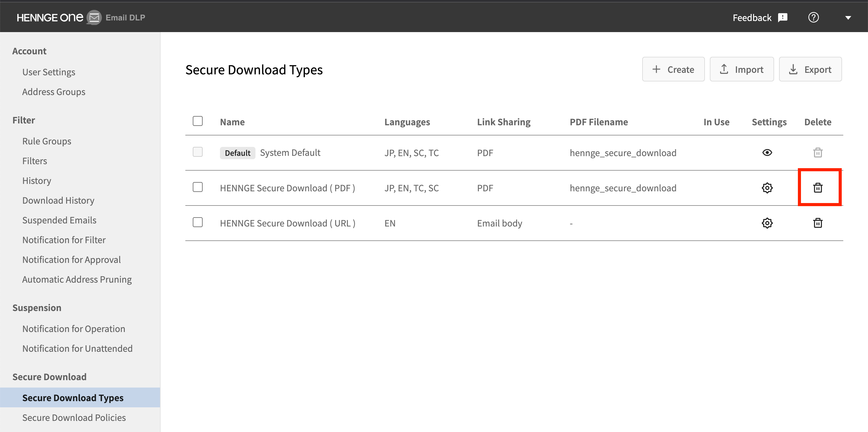
Task: Toggle the select-all checkbox in table header
Action: (x=198, y=121)
